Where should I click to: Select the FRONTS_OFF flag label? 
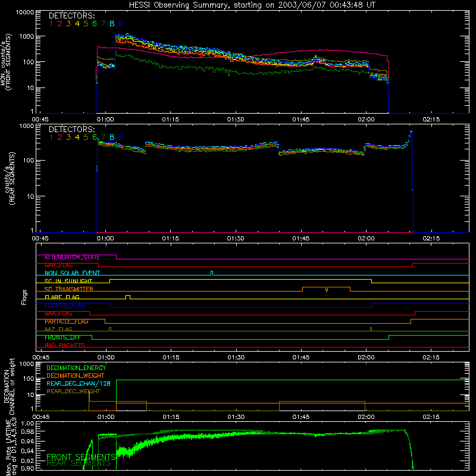(x=62, y=337)
